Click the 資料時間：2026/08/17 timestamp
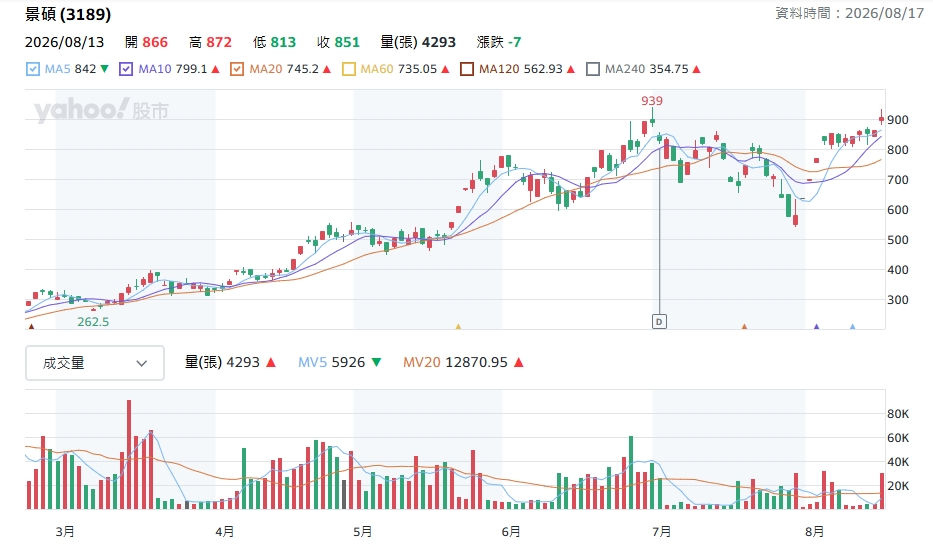This screenshot has height=547, width=933. [x=849, y=13]
